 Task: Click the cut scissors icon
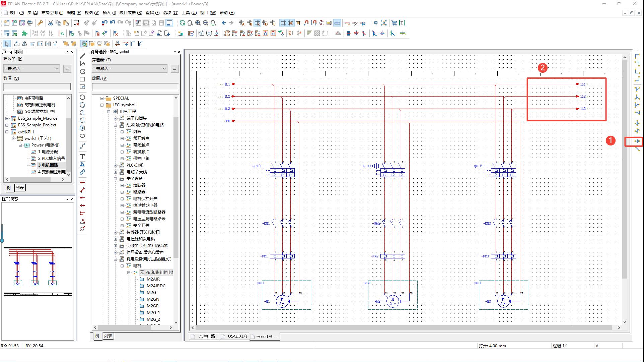50,23
